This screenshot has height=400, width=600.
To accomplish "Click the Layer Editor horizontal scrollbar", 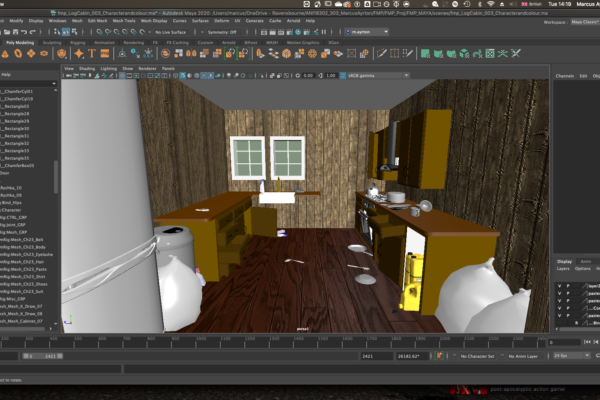I will [x=580, y=329].
